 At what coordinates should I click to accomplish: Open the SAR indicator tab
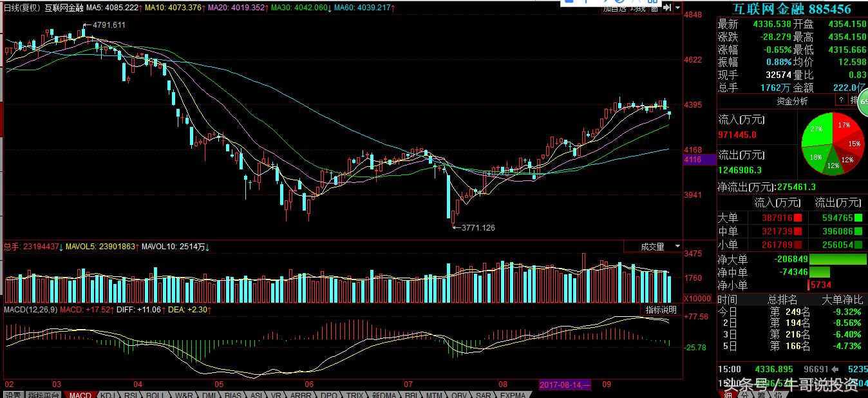pos(484,394)
